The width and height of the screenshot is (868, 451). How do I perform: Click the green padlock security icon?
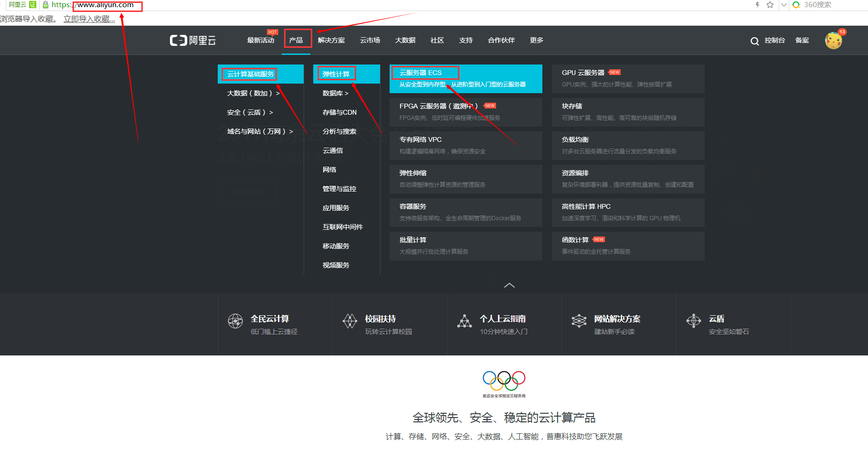pyautogui.click(x=45, y=5)
